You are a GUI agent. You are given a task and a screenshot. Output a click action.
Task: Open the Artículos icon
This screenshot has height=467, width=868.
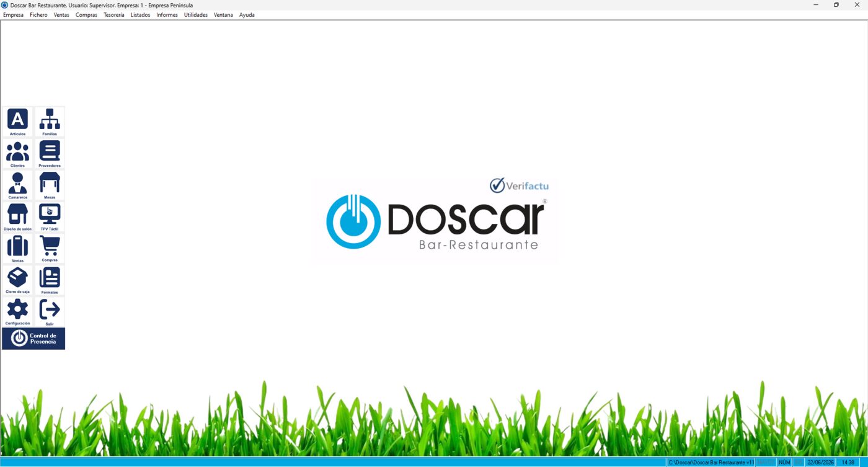17,122
